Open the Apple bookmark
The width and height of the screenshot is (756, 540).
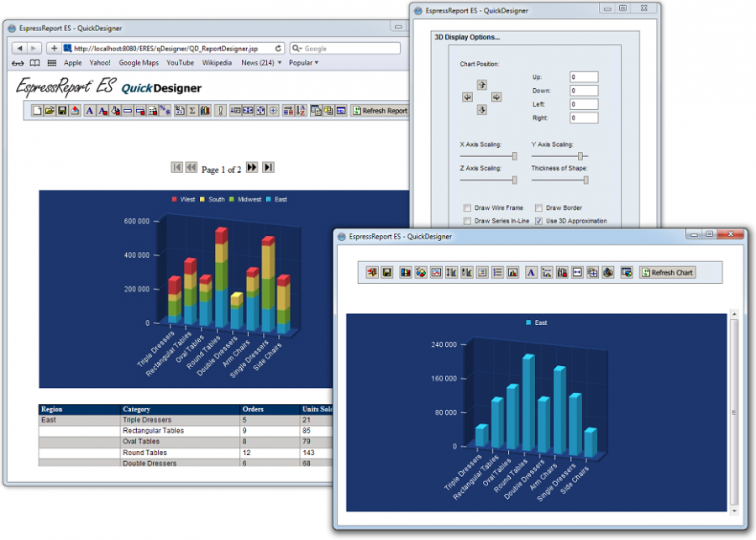click(73, 63)
